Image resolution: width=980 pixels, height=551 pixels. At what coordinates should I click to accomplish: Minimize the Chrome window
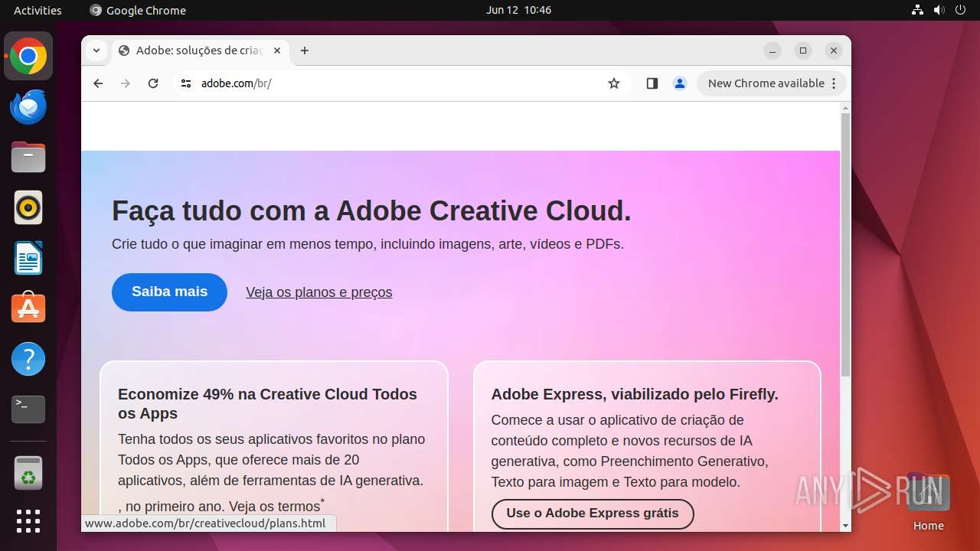click(773, 51)
